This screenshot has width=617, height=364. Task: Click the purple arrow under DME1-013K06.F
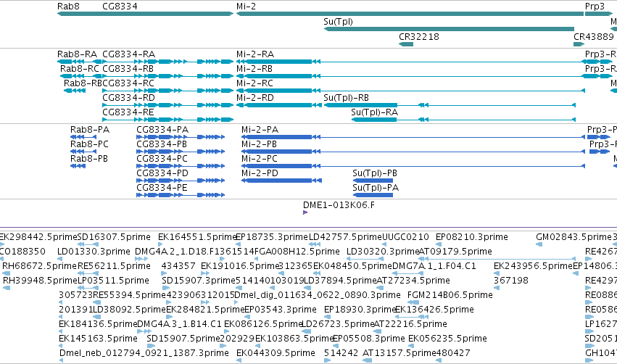[305, 212]
